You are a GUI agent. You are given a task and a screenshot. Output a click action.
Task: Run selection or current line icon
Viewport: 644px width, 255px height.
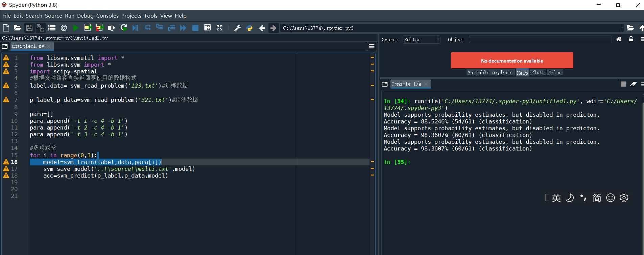[111, 28]
